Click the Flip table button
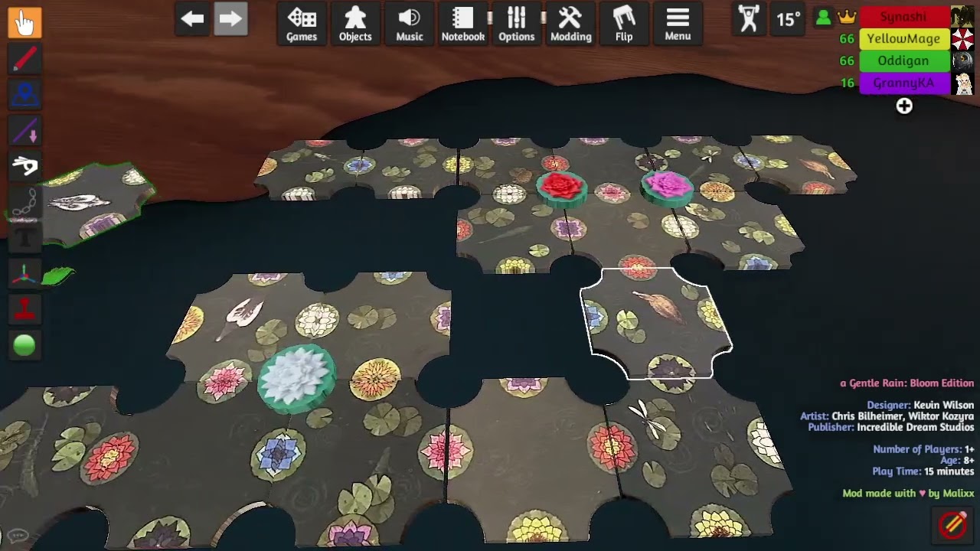 click(624, 24)
